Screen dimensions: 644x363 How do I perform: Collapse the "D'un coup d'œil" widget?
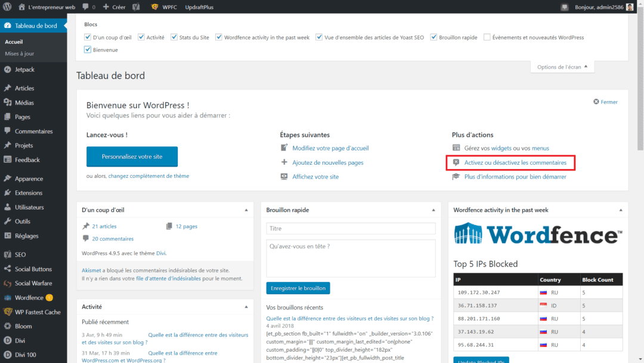246,210
